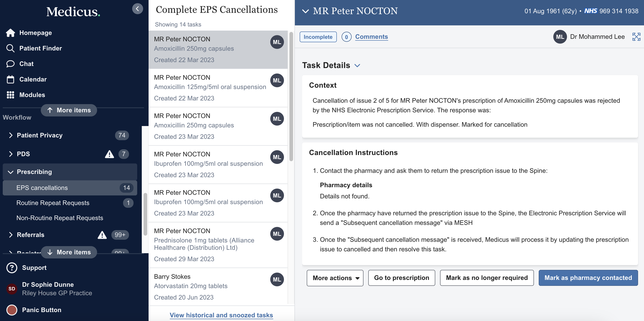644x321 pixels.
Task: Expand task panel to full screen
Action: click(x=636, y=37)
